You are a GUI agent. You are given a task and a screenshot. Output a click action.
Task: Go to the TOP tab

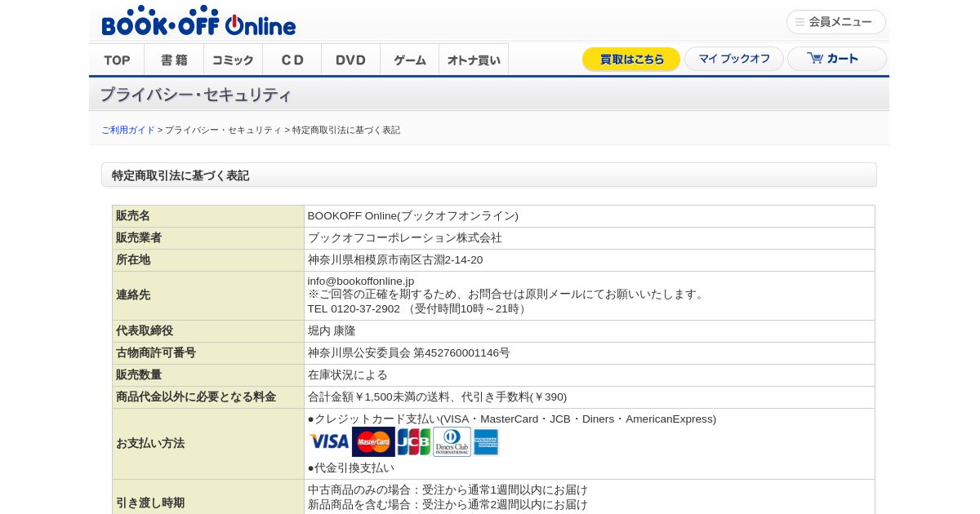[117, 60]
